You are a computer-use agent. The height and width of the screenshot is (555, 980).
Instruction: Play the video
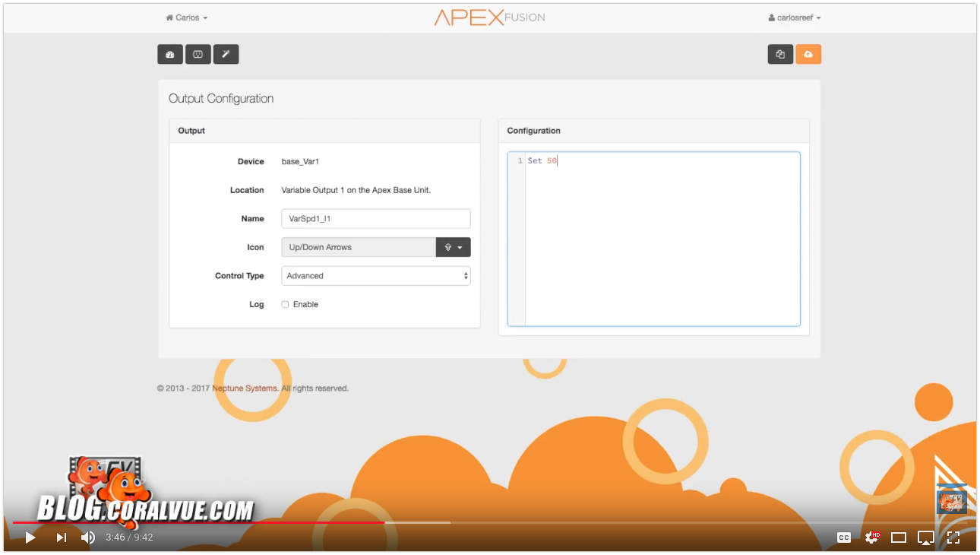[x=30, y=538]
